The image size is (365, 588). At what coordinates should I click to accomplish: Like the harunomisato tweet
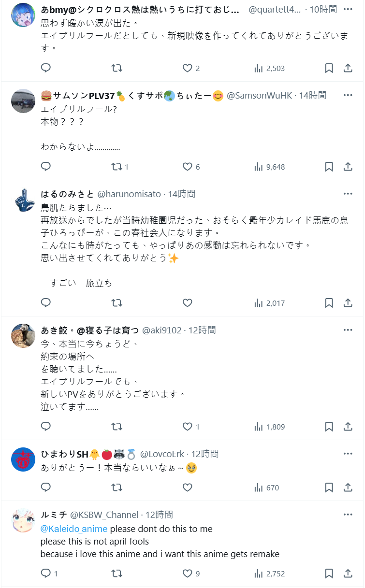pyautogui.click(x=188, y=303)
